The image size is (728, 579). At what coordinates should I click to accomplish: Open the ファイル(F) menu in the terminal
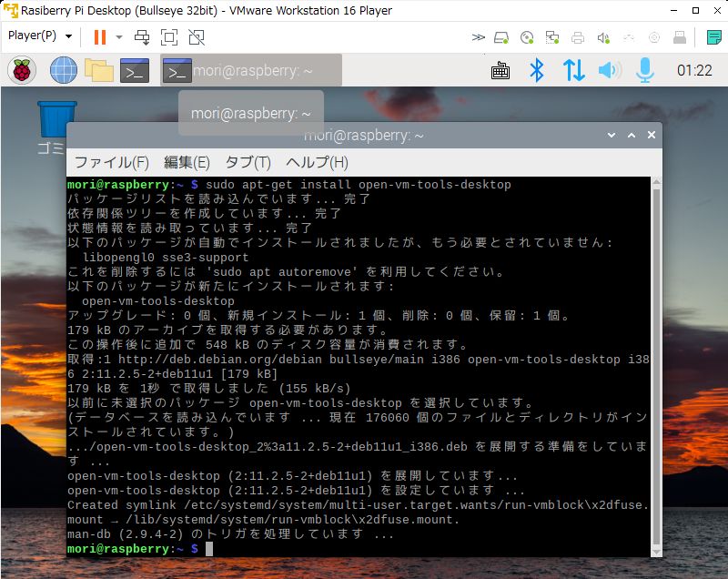(112, 163)
